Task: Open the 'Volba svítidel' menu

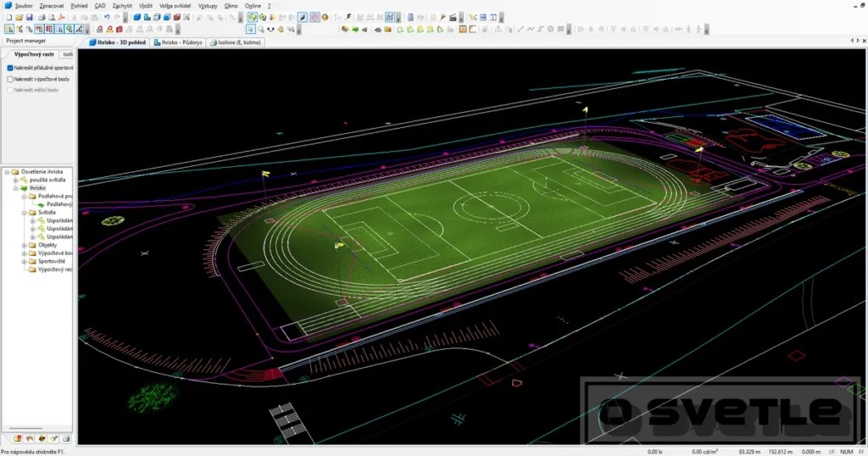Action: pos(175,6)
